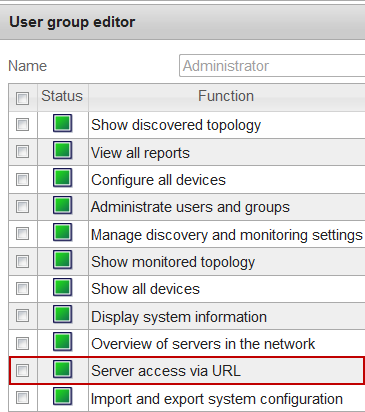Select the Administrate users and groups text

pyautogui.click(x=190, y=208)
